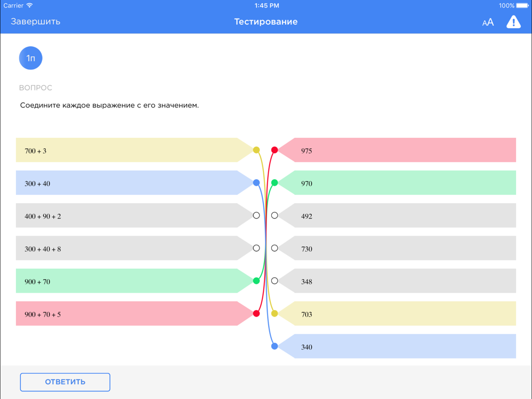This screenshot has height=399, width=532.
Task: Select the 703 answer card
Action: click(x=397, y=313)
